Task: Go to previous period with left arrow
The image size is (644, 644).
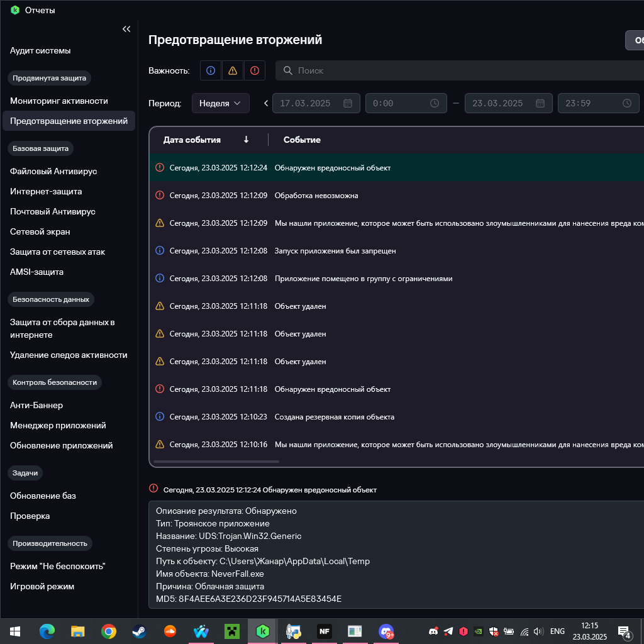Action: coord(266,103)
